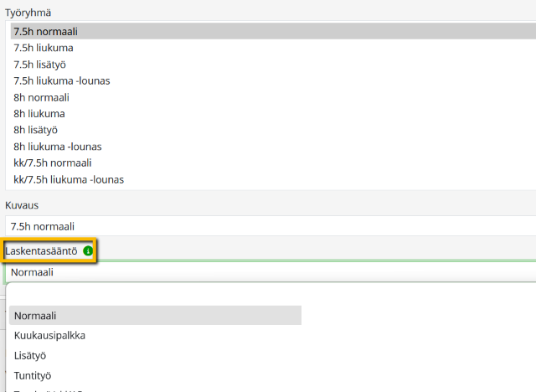
Task: Open the Laskentasääntö dropdown showing Normaali
Action: [268, 272]
